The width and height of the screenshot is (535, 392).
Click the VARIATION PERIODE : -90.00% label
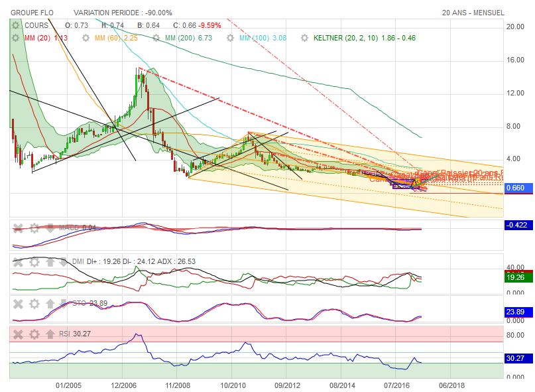point(123,13)
